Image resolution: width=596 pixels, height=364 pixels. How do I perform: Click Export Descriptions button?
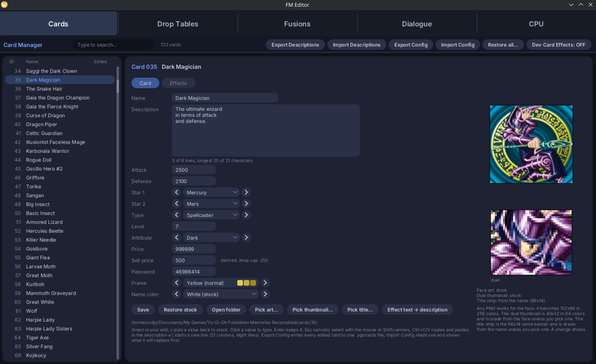[x=295, y=45]
